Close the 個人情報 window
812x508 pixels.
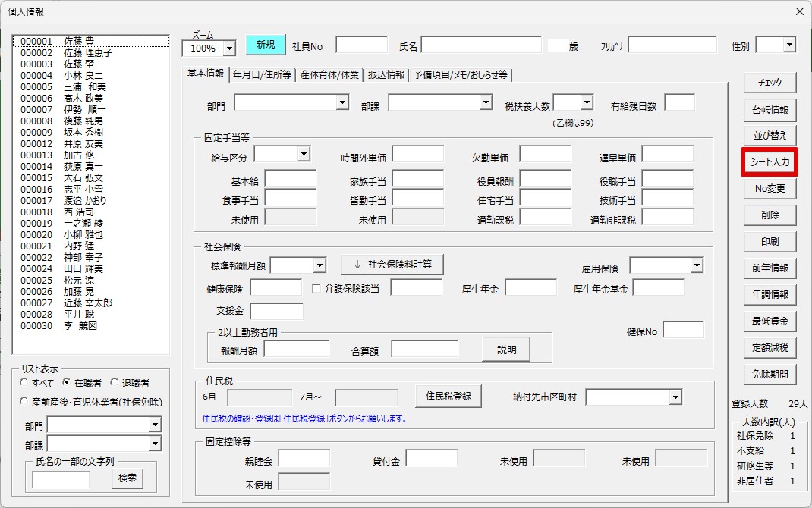(800, 11)
